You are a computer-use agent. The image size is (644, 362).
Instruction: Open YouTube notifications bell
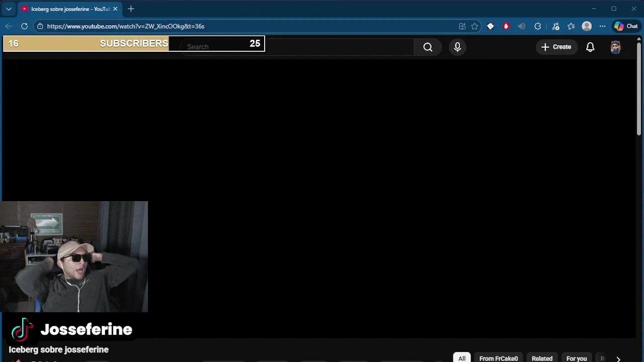pyautogui.click(x=590, y=47)
